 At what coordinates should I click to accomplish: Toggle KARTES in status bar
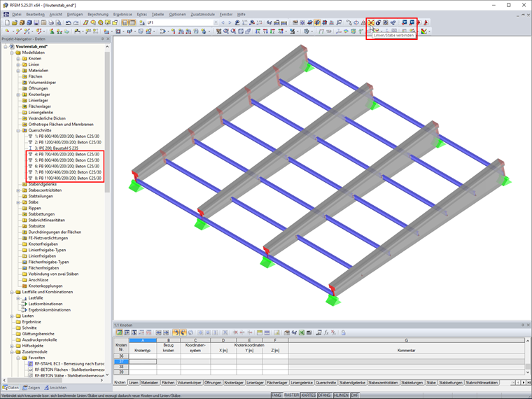click(309, 395)
